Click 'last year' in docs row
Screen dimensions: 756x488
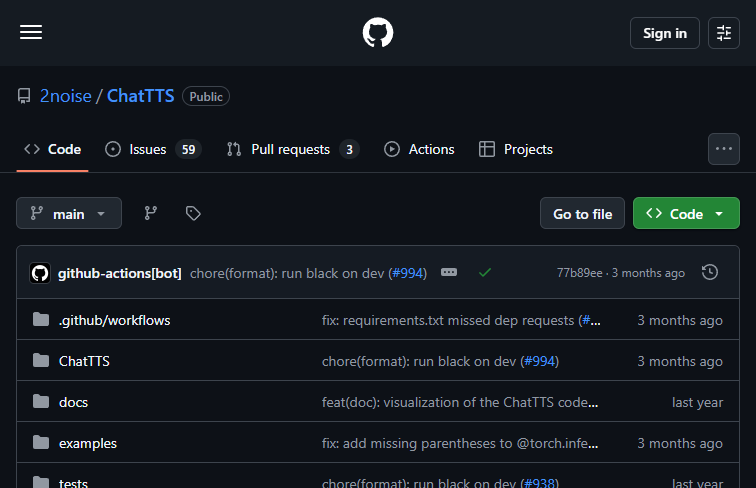(697, 402)
